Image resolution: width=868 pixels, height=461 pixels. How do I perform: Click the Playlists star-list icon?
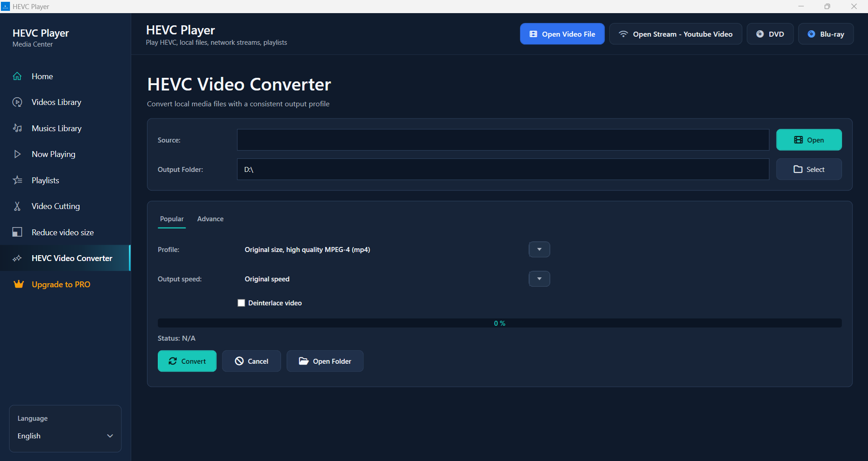tap(17, 180)
